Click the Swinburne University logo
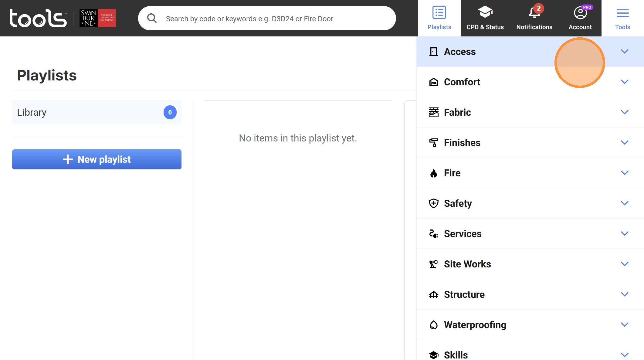This screenshot has width=644, height=360. 97,18
